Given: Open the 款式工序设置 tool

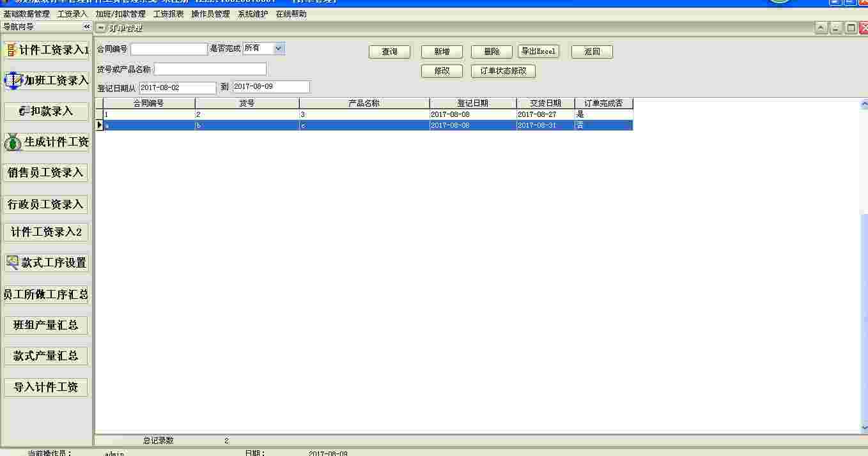Looking at the screenshot, I should click(x=46, y=262).
